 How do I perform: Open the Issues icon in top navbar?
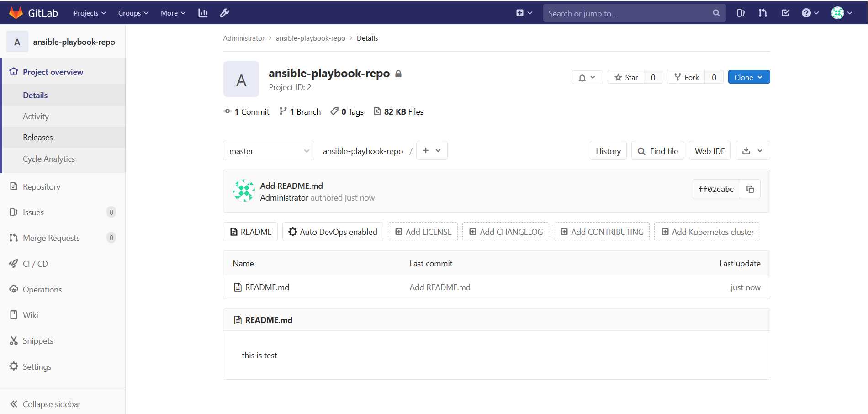741,13
